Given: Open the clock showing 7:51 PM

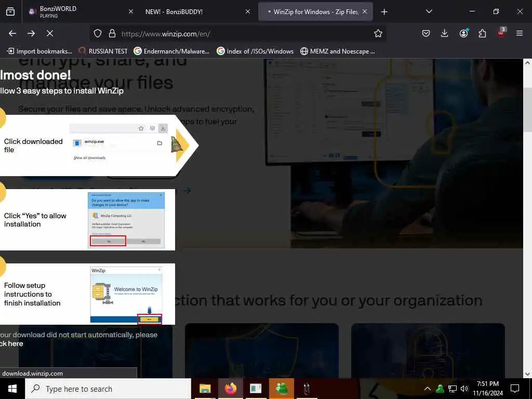Looking at the screenshot, I should [487, 389].
